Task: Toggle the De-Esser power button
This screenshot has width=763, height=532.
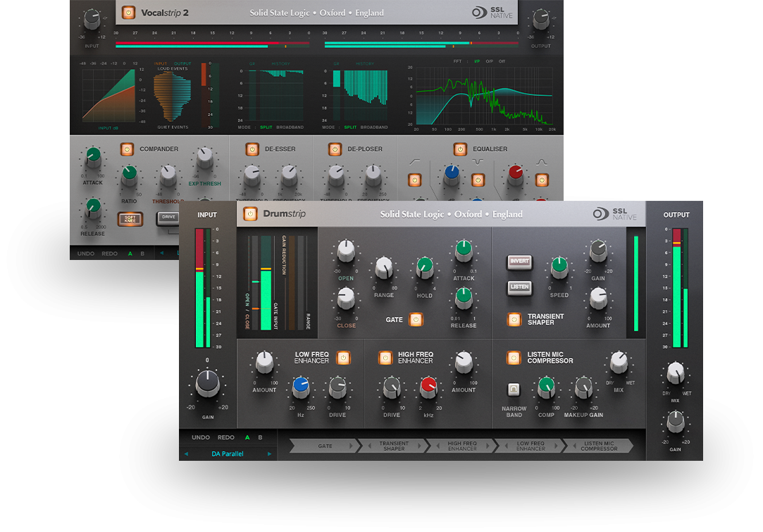Action: pos(252,149)
